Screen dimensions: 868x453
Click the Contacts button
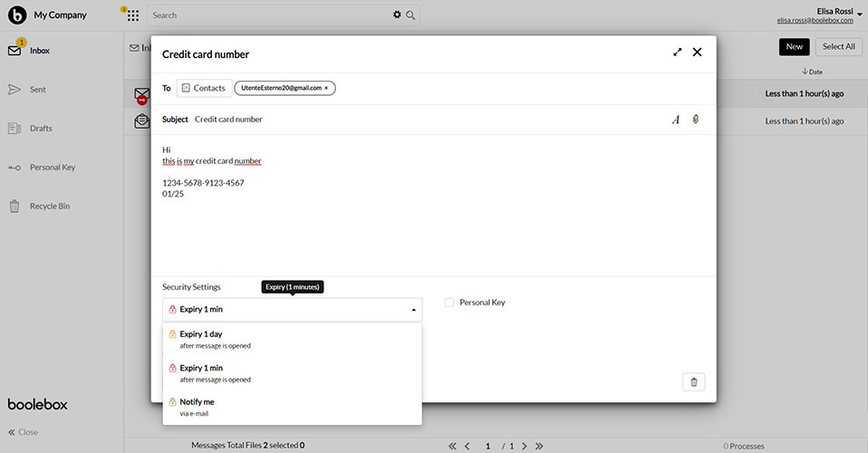[203, 88]
